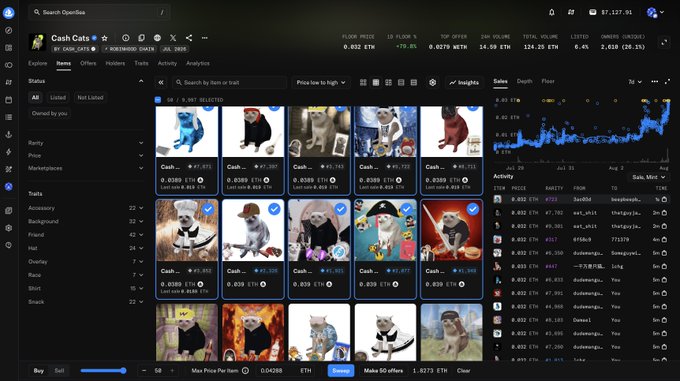Switch to the Explore tab

click(x=38, y=63)
